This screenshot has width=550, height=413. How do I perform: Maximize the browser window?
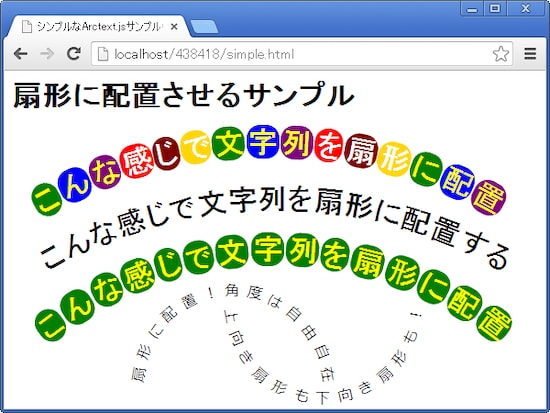(495, 8)
